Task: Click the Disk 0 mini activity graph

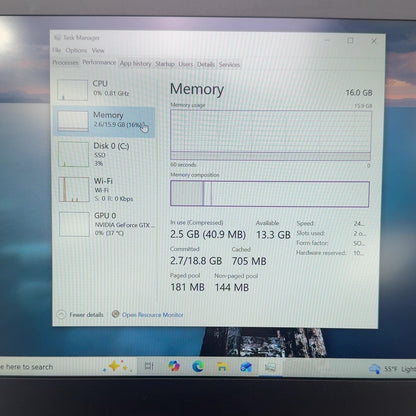Action: coord(73,154)
